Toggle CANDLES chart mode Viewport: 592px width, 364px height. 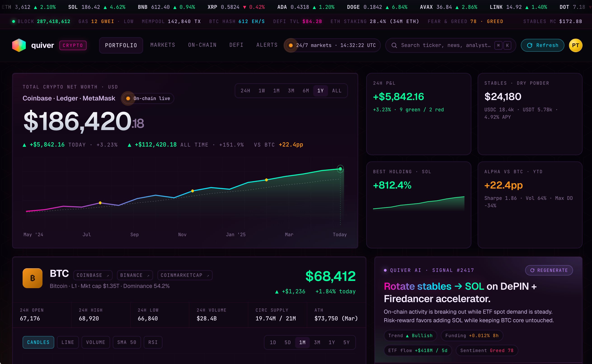coord(38,342)
